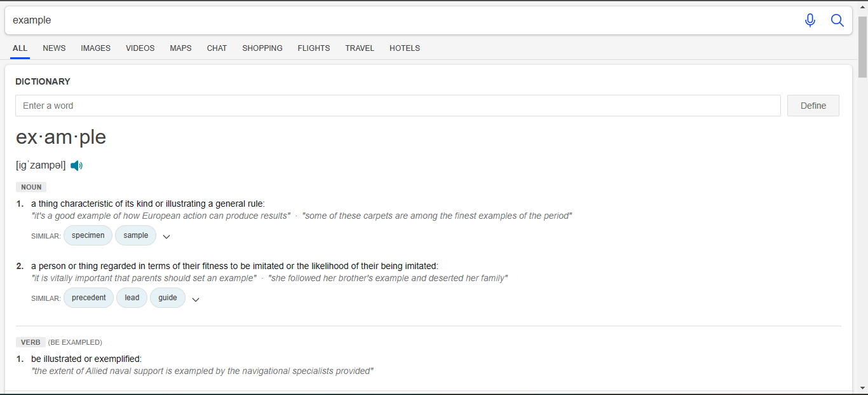Switch to the SHOPPING tab
Image resolution: width=868 pixels, height=395 pixels.
pos(262,48)
